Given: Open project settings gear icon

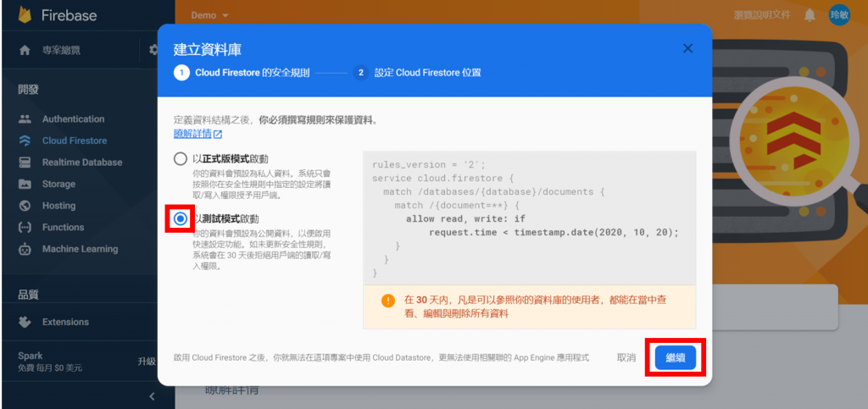Looking at the screenshot, I should point(153,50).
